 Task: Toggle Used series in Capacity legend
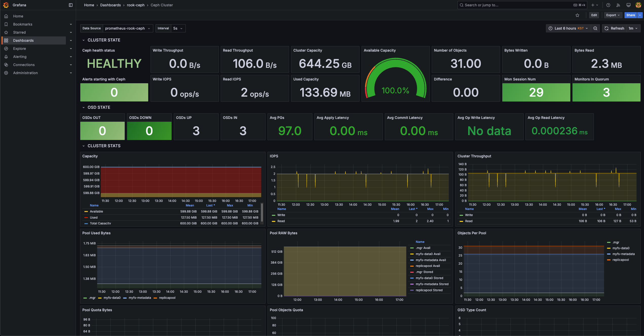coord(93,218)
